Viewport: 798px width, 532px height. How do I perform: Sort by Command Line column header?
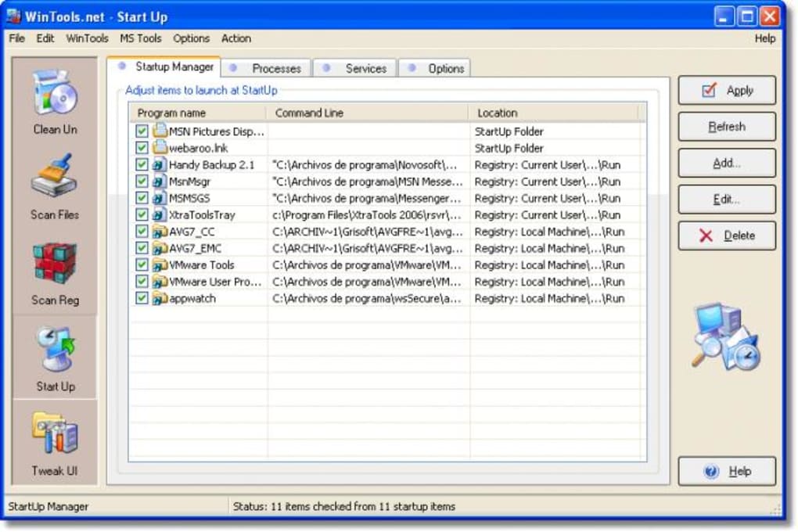(x=368, y=113)
